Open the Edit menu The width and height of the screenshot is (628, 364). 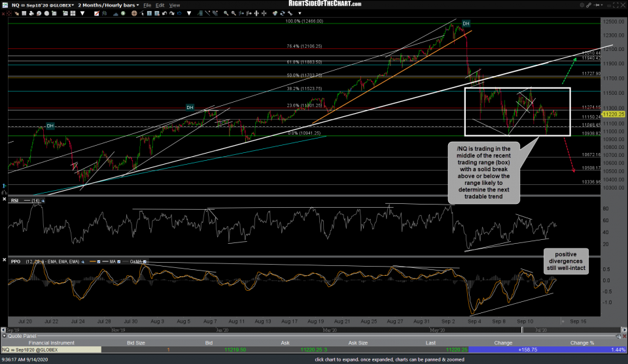(x=160, y=5)
